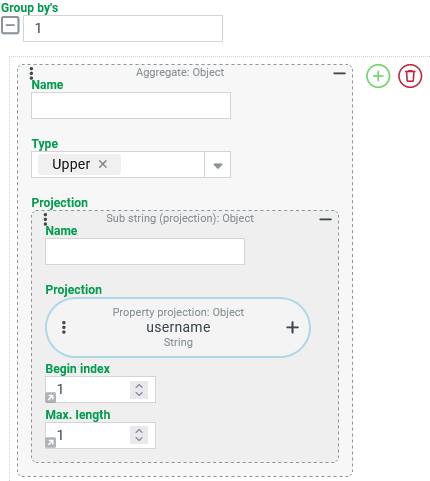Viewport: 430px width, 481px height.
Task: Decrease the Max. length value
Action: click(x=139, y=440)
